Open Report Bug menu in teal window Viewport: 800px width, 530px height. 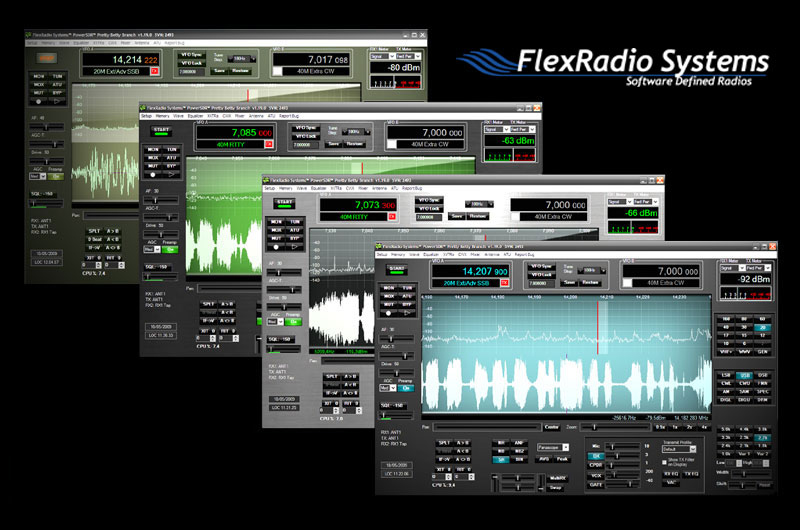[524, 255]
